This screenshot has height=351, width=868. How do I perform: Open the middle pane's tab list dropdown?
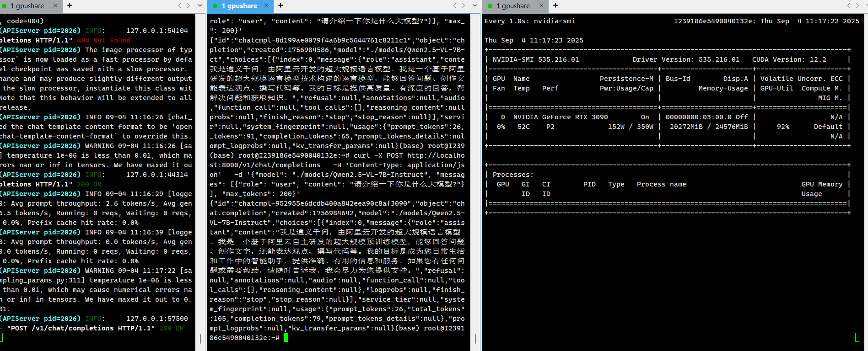tap(475, 5)
